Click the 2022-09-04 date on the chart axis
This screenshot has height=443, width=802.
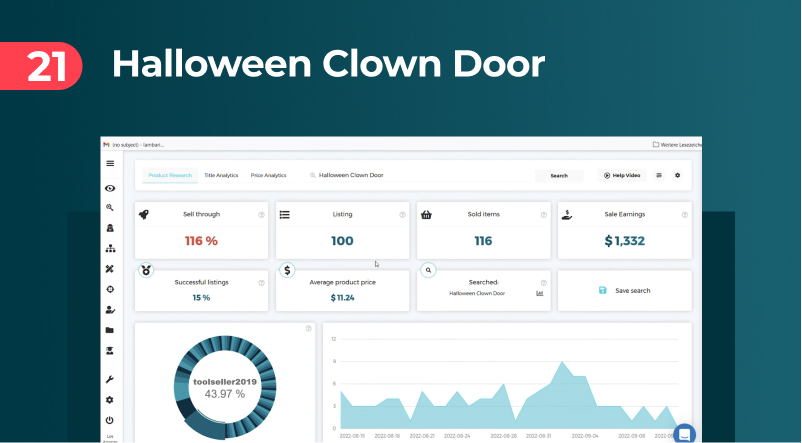click(x=585, y=436)
